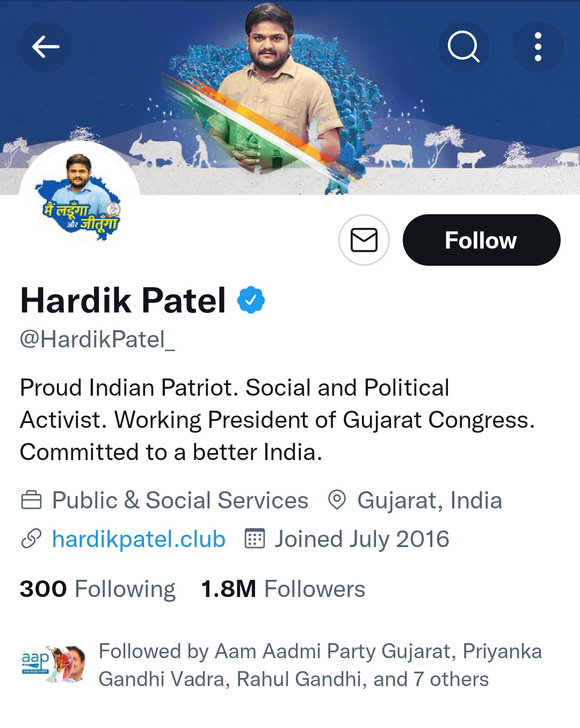
Task: Open the 1.8M Followers list
Action: coord(282,589)
